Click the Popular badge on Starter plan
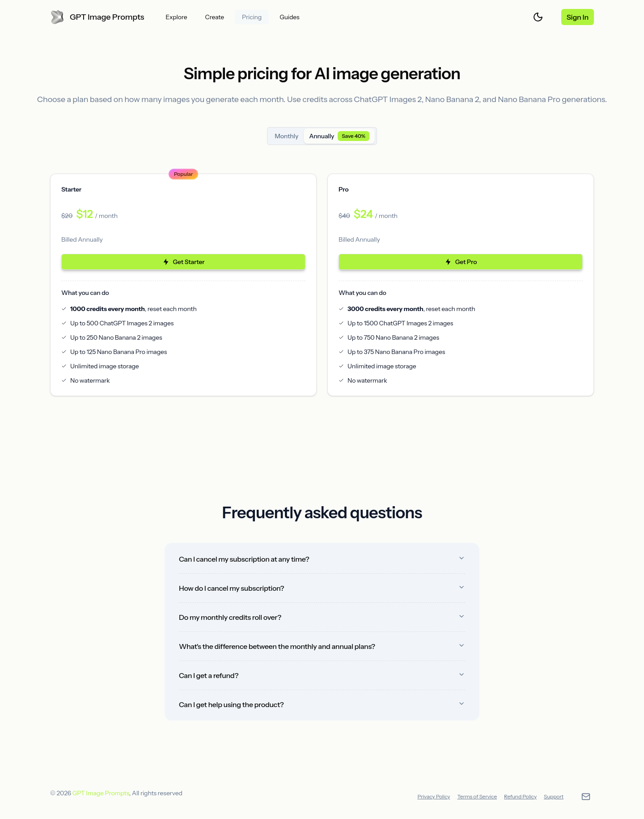Viewport: 644px width, 819px height. coord(183,174)
